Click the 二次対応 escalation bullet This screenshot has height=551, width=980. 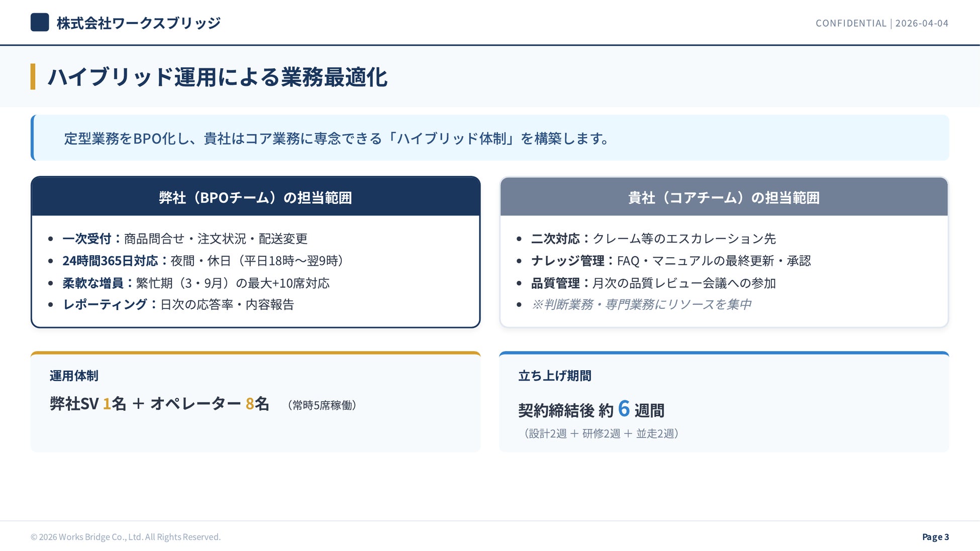pos(653,239)
